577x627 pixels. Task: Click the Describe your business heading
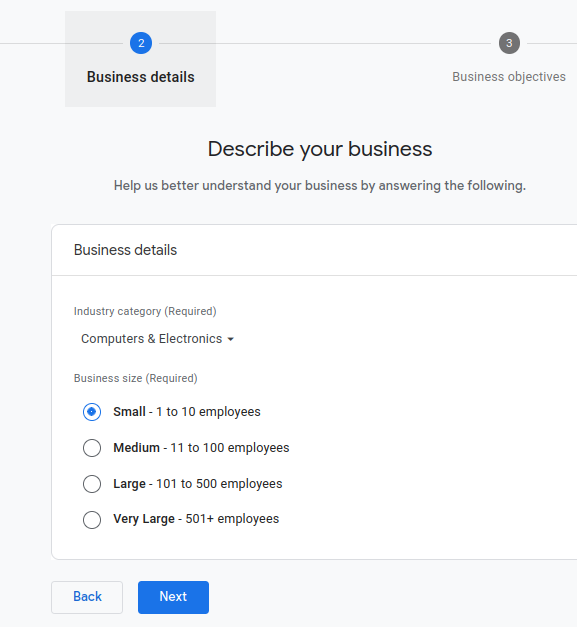320,150
